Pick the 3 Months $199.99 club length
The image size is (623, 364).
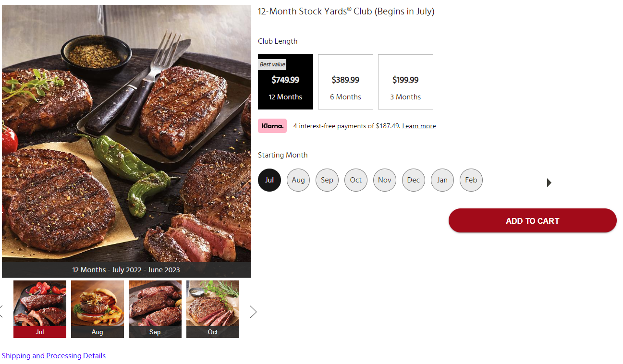tap(405, 82)
